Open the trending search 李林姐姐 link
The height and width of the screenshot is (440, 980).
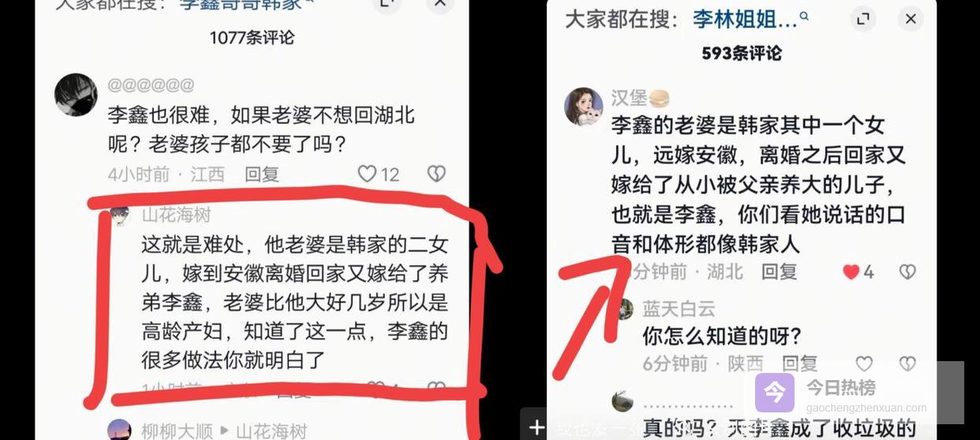coord(745,19)
